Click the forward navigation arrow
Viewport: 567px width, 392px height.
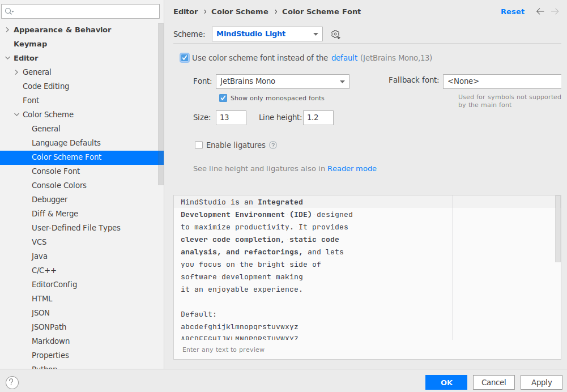click(x=555, y=11)
